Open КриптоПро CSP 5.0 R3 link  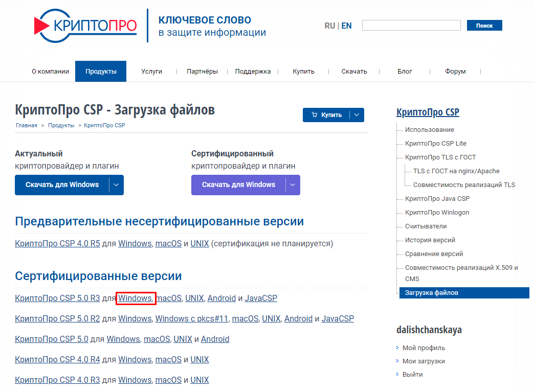58,298
